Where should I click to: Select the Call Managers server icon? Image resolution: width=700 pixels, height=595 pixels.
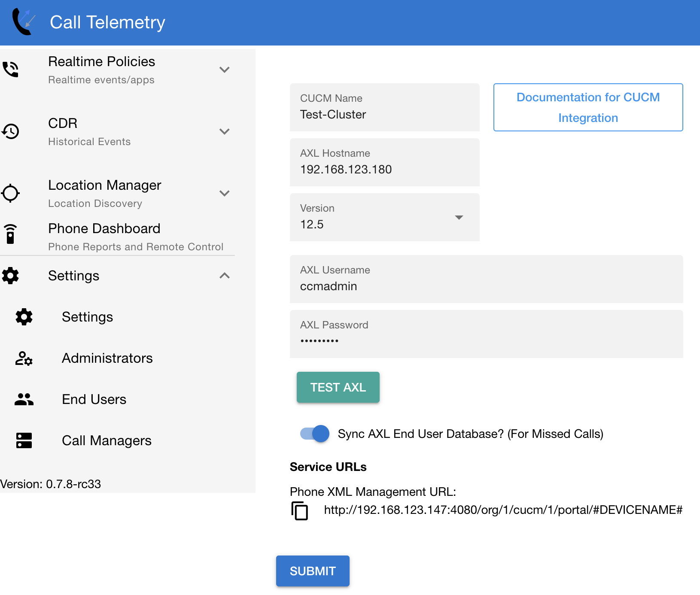(24, 440)
